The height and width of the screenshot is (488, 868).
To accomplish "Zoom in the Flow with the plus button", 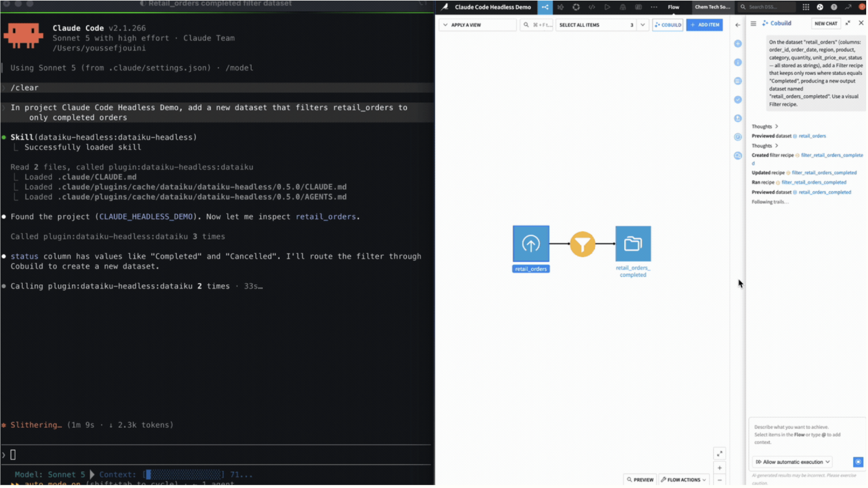I will (719, 468).
